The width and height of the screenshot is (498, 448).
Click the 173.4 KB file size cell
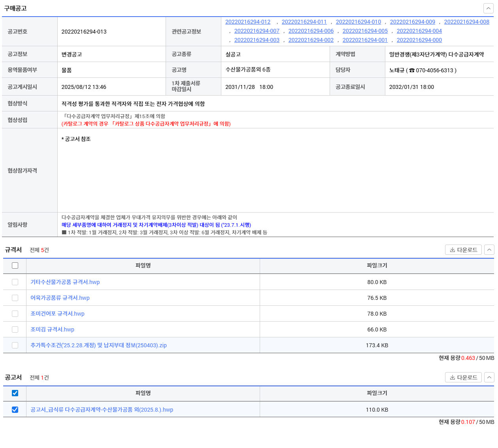click(377, 345)
